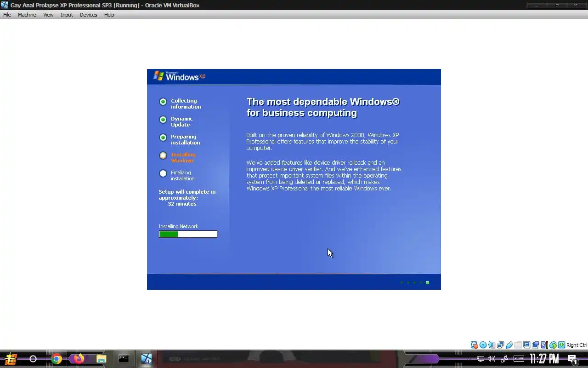The width and height of the screenshot is (588, 368).
Task: Open the Machine menu
Action: point(27,15)
